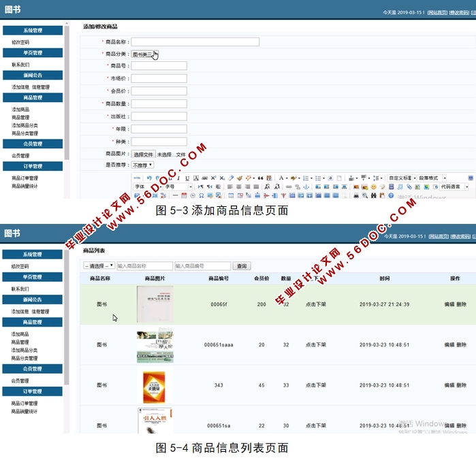Align text left in the editor
The width and height of the screenshot is (476, 458).
tap(230, 186)
